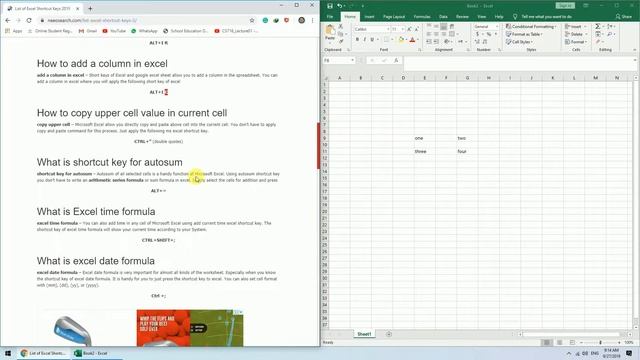This screenshot has height=360, width=640.
Task: Click the Font Color red A icon
Action: pos(412,40)
